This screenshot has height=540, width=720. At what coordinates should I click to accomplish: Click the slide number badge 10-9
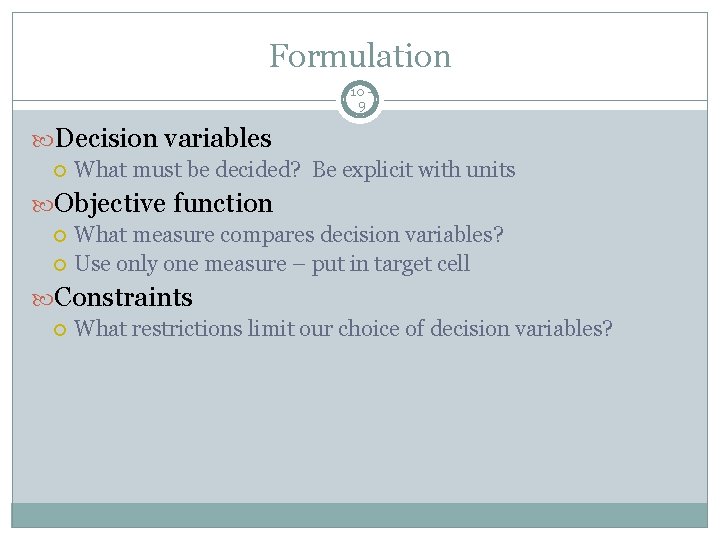coord(360,98)
